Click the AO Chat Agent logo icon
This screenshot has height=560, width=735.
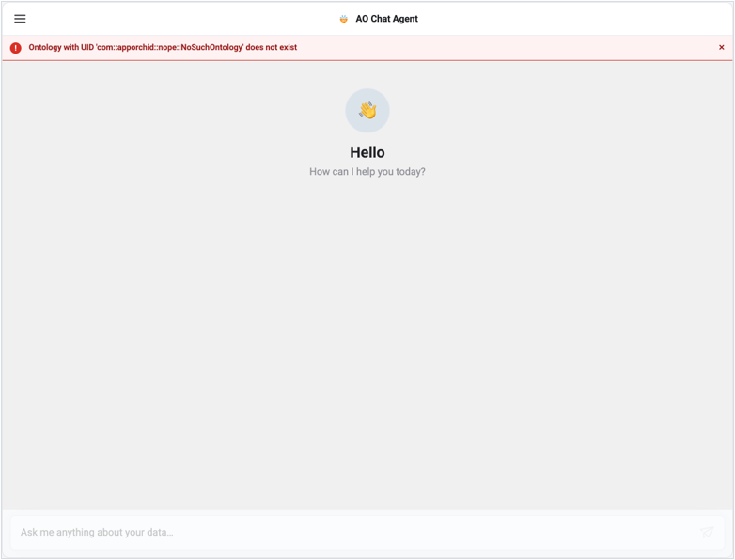point(344,19)
